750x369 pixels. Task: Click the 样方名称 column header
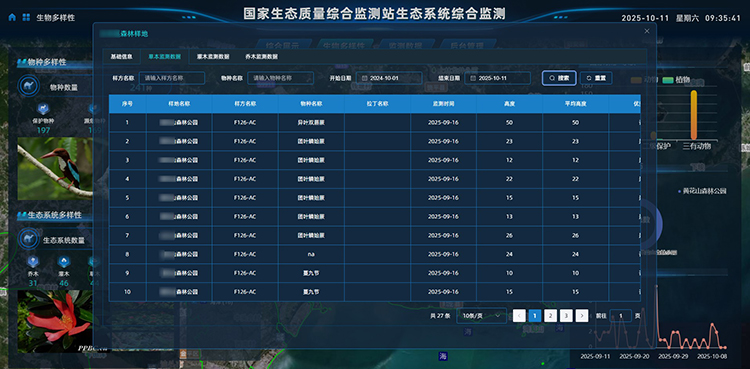pos(245,103)
